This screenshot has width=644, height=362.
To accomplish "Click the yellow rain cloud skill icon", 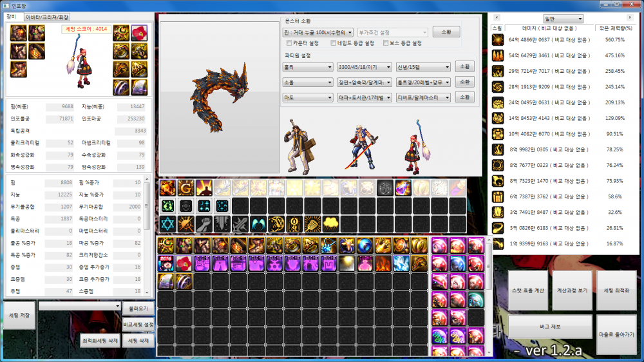I will tap(330, 224).
